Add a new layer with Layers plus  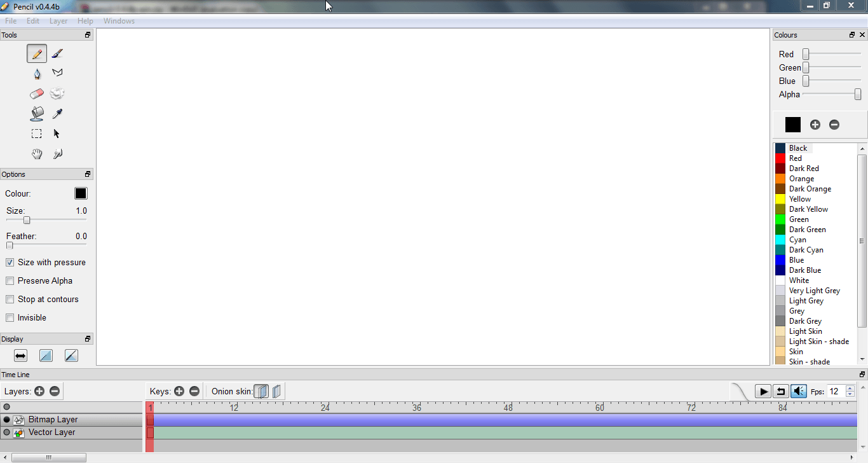click(39, 391)
